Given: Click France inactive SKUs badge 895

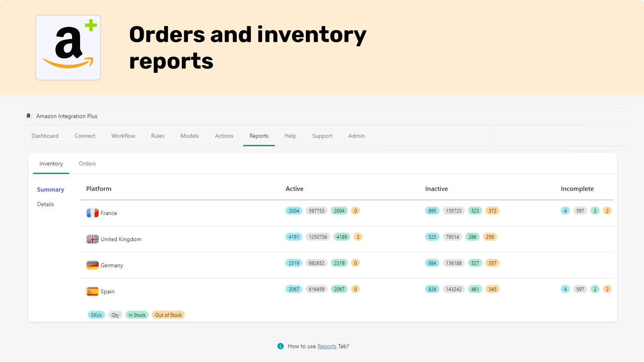Looking at the screenshot, I should click(x=432, y=211).
